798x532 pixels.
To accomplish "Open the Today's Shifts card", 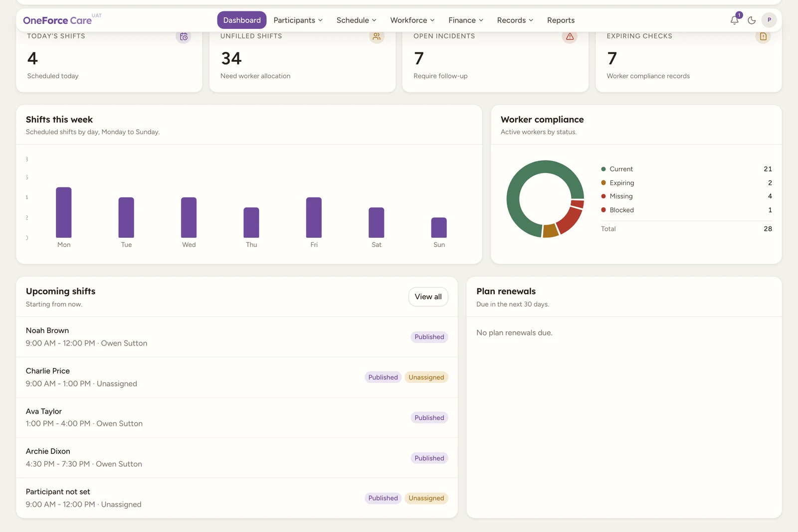I will point(109,59).
